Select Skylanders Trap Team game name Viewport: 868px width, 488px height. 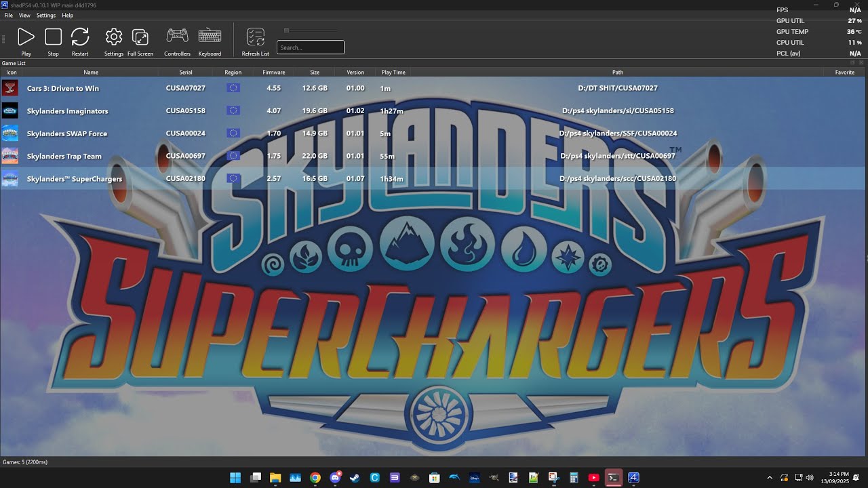(64, 156)
